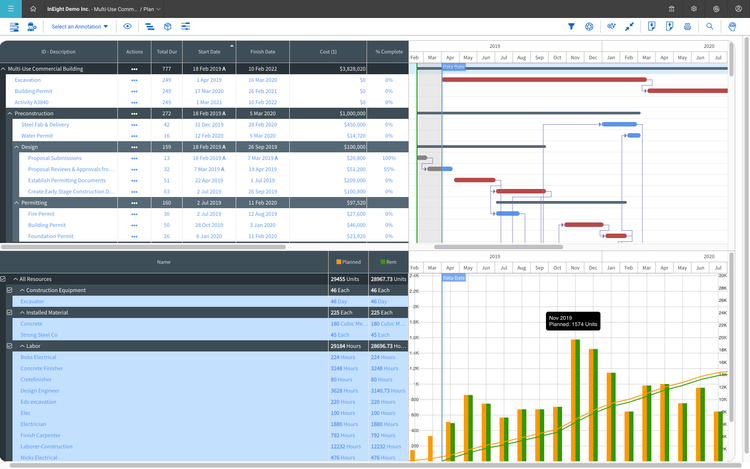750x469 pixels.
Task: Sort by the Start Date column header
Action: (x=209, y=51)
